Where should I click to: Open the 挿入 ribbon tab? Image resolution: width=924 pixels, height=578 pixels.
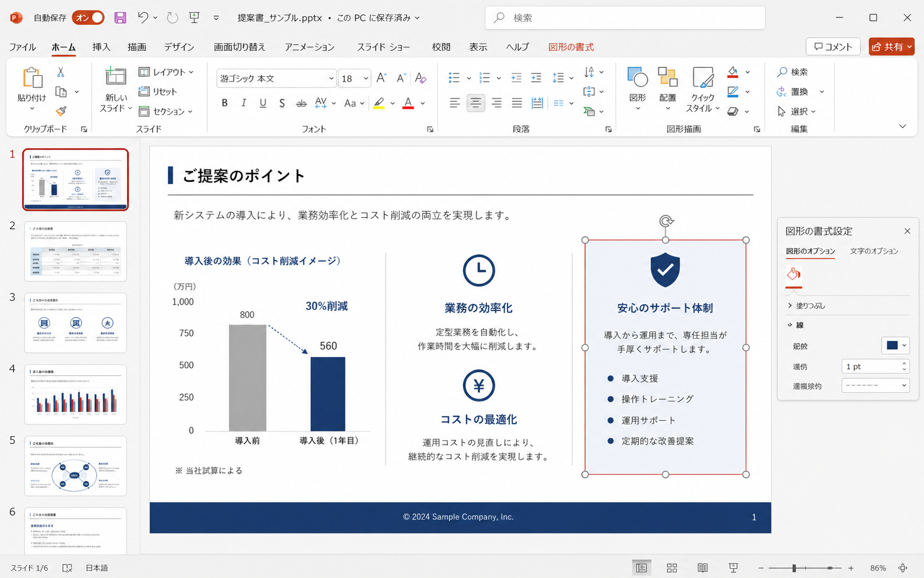tap(101, 47)
